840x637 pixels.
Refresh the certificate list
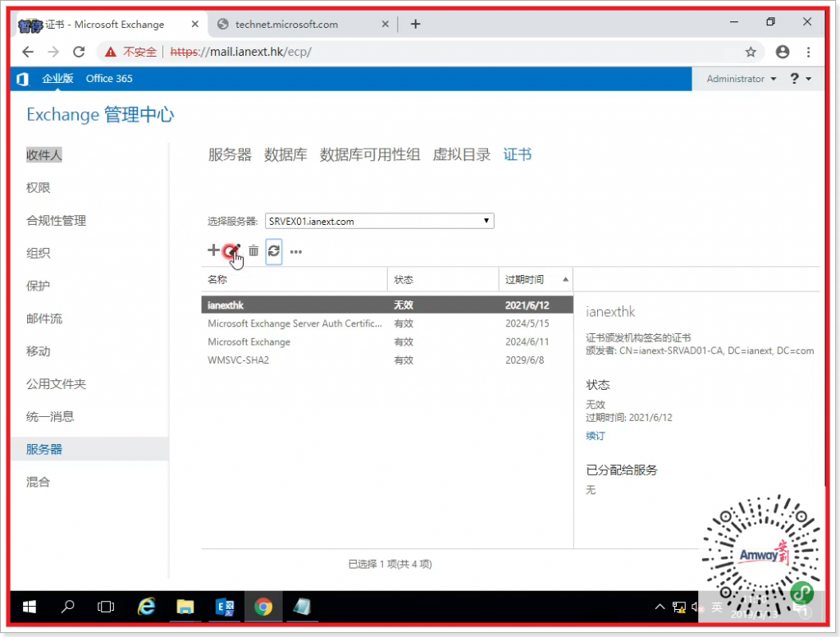(274, 251)
